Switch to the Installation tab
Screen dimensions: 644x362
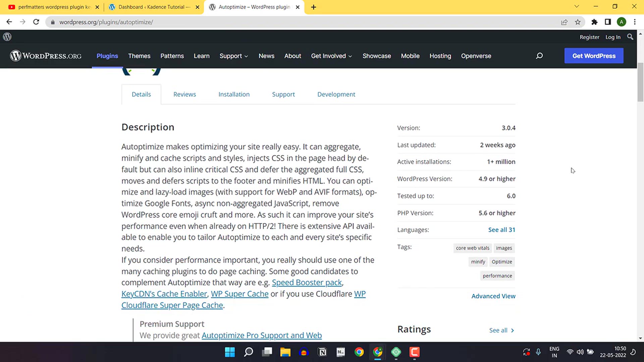(234, 95)
